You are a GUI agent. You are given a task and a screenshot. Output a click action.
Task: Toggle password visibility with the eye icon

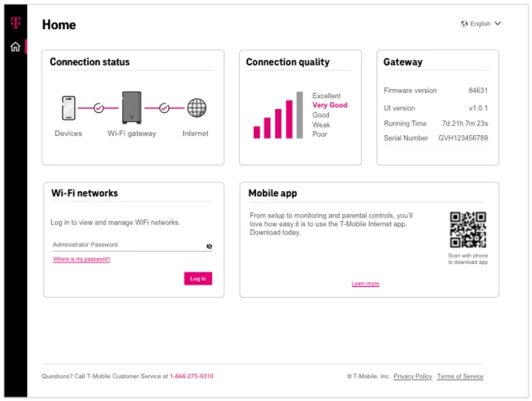[x=209, y=245]
